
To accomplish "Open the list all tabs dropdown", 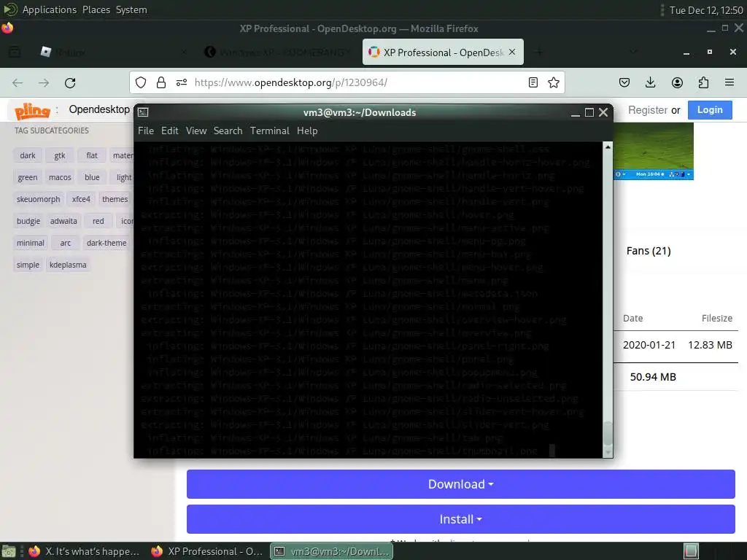I will [633, 52].
